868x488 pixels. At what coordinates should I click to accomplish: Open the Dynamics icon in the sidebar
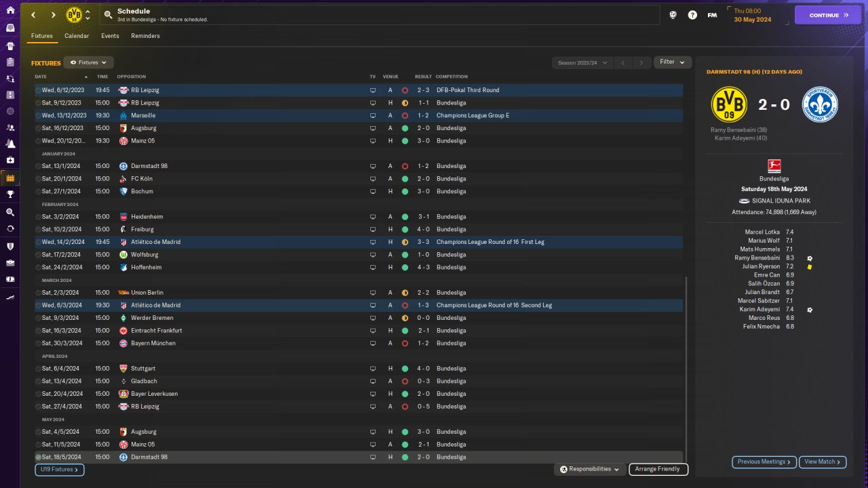tap(10, 79)
